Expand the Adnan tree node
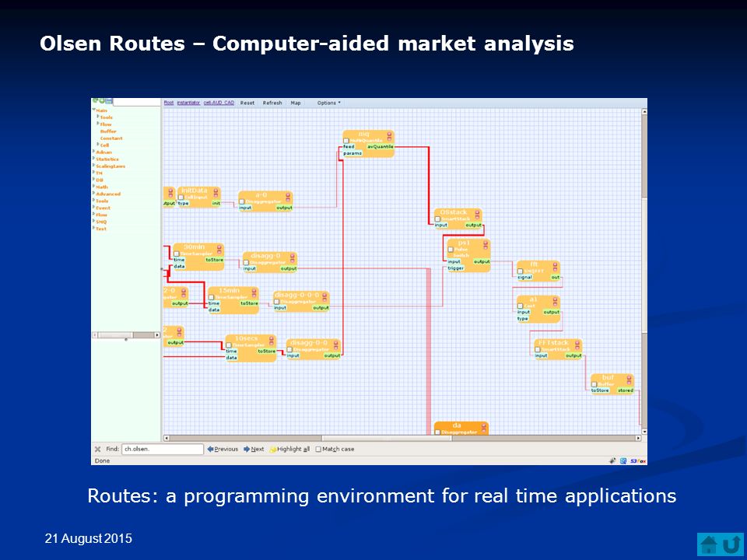747x560 pixels. coord(94,152)
